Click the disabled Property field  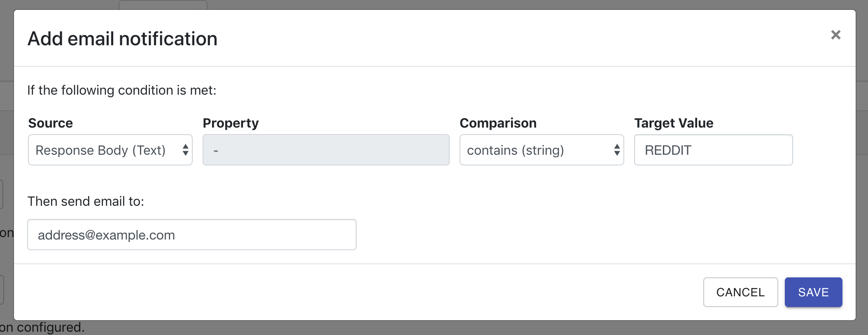click(x=326, y=150)
